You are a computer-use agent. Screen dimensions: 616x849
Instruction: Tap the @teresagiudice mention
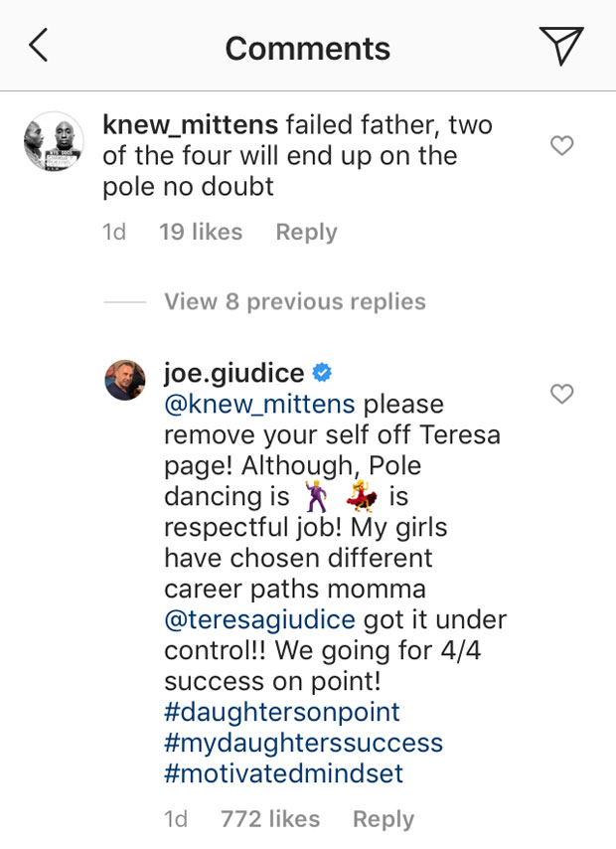tap(259, 619)
